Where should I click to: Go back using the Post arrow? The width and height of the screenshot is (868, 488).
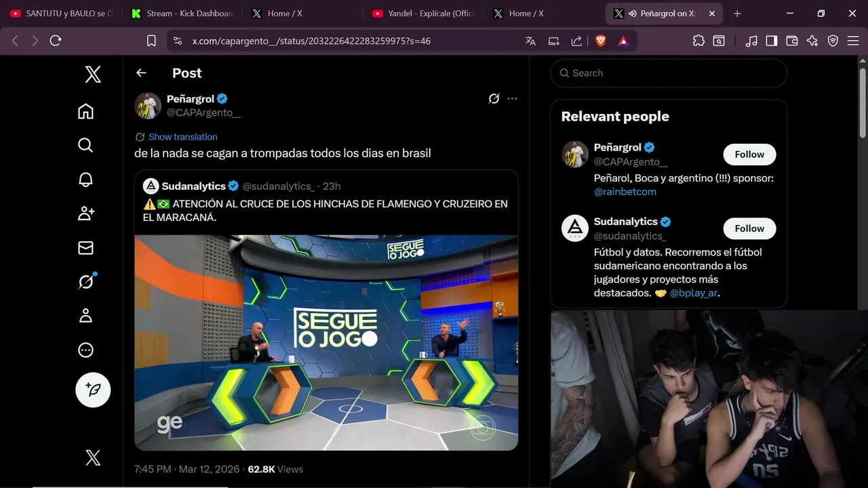pos(141,73)
